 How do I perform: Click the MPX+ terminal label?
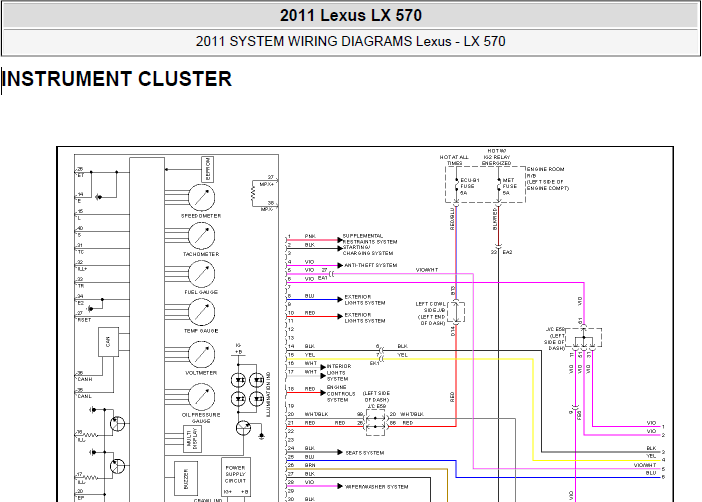267,184
